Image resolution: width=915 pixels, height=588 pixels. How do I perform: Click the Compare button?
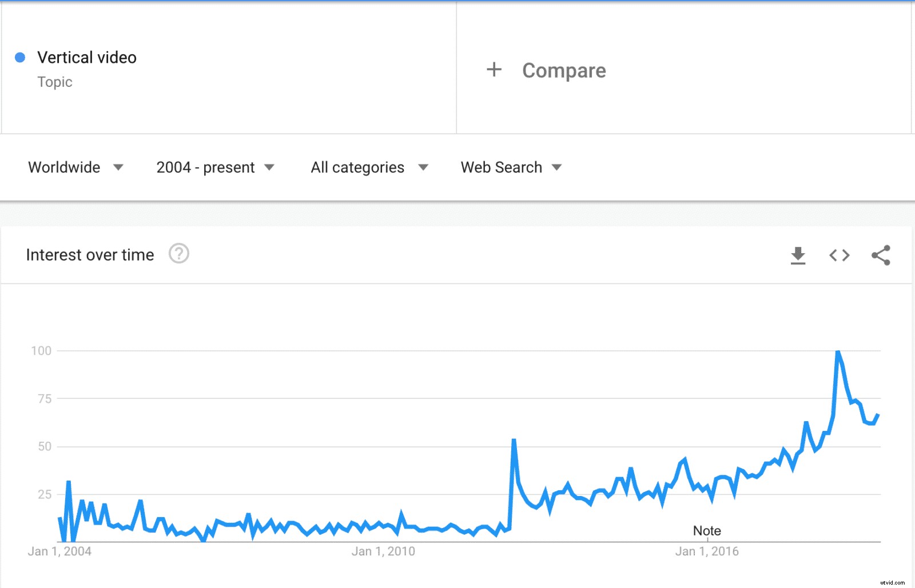[564, 70]
